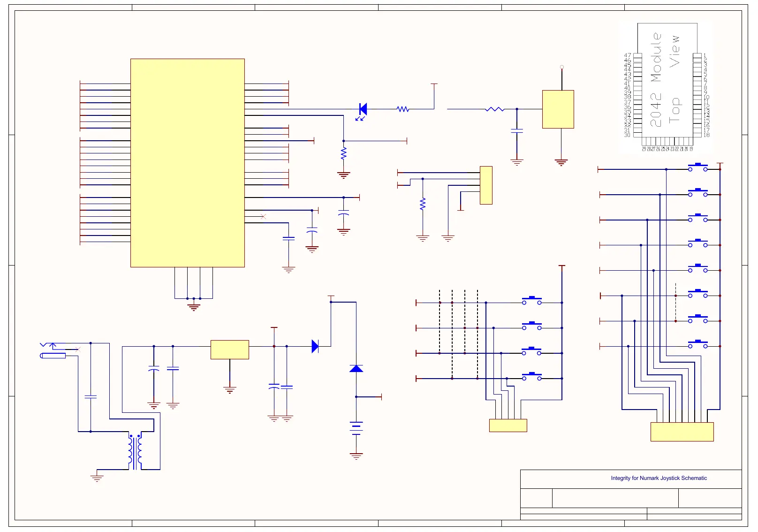The image size is (758, 532).
Task: Click the resistor left of the four-pin connector
Action: click(x=423, y=204)
